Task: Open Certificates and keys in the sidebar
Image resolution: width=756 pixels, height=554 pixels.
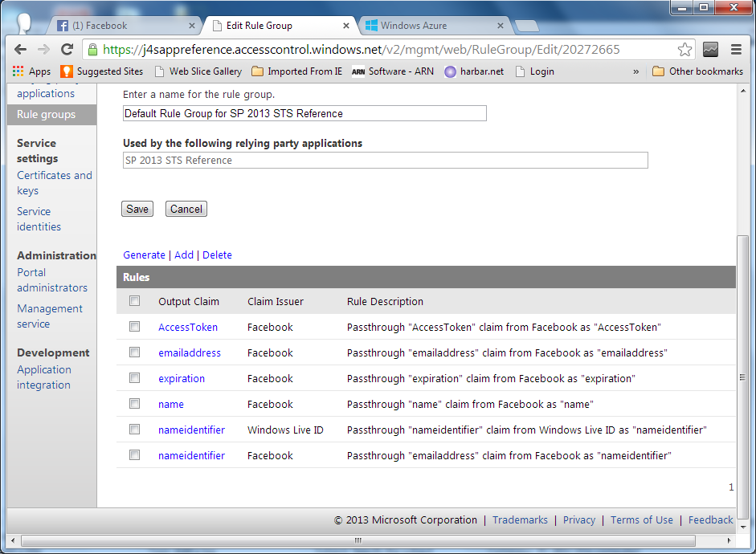Action: [55, 183]
